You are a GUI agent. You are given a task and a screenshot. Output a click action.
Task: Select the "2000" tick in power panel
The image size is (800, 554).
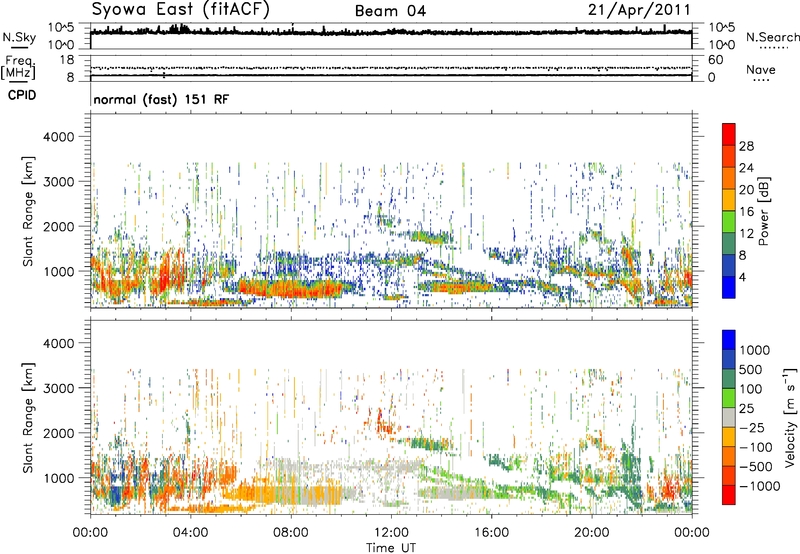(58, 226)
